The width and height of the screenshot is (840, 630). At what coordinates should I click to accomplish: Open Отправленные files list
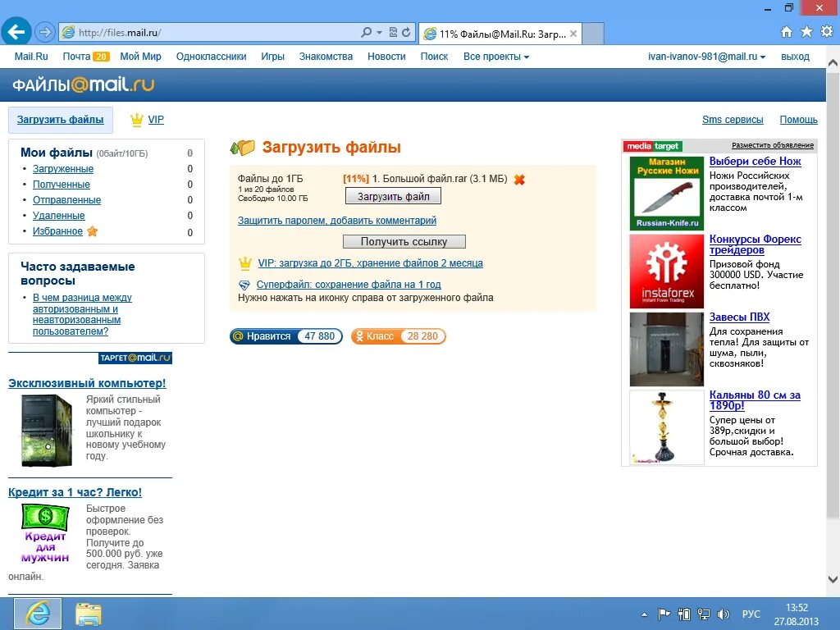(x=66, y=200)
